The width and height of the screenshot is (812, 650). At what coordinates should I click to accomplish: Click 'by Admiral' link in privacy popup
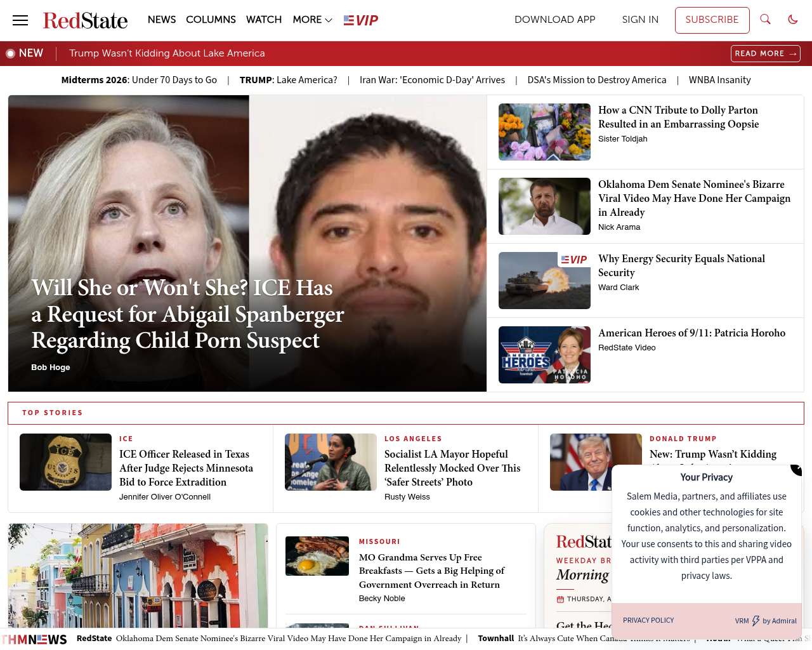[779, 621]
